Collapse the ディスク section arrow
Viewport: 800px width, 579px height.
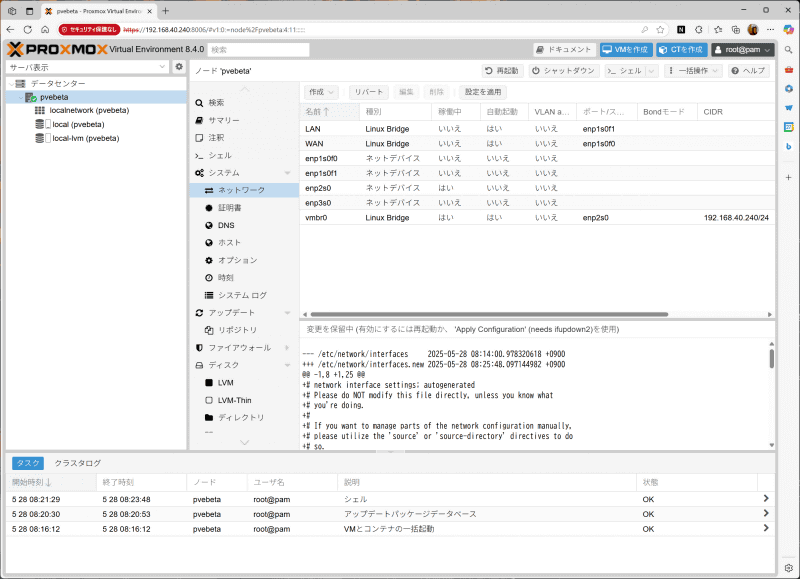point(287,365)
